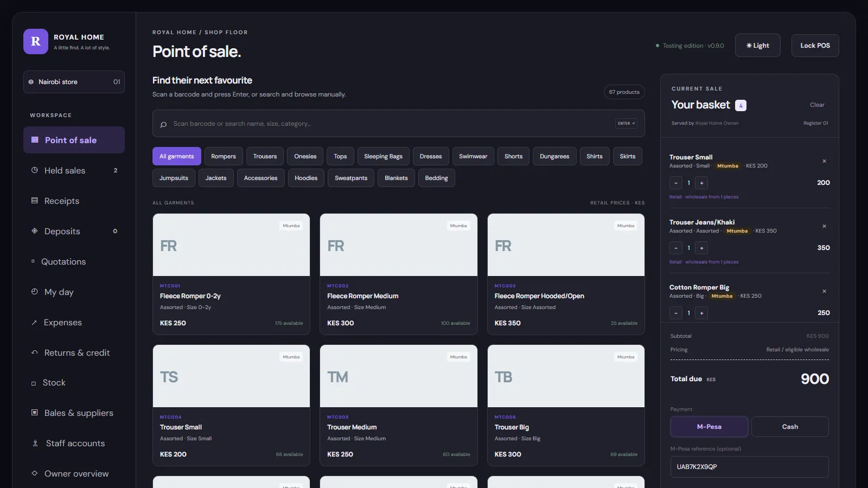Viewport: 868px width, 488px height.
Task: Decrease Trouser Small quantity
Action: (676, 183)
